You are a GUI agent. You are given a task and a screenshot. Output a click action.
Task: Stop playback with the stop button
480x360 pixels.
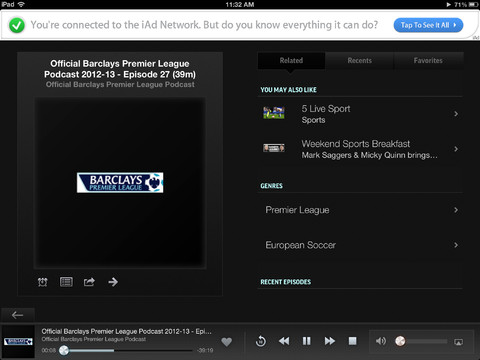352,341
